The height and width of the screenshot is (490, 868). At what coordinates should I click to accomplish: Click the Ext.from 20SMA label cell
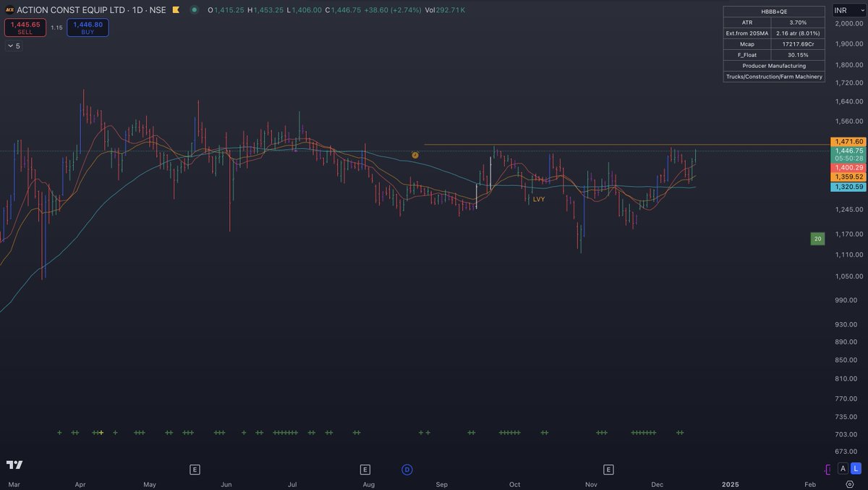click(x=748, y=33)
